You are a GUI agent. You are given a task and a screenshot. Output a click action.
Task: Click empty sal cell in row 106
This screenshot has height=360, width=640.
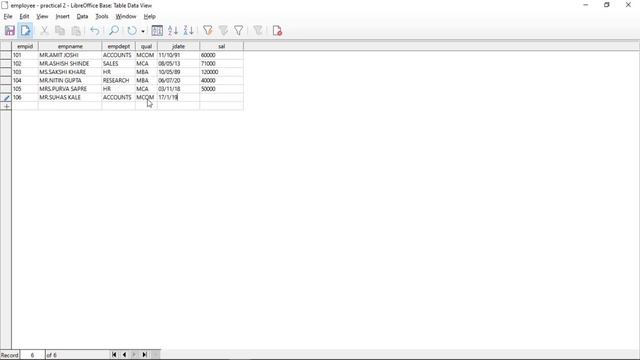click(x=222, y=97)
